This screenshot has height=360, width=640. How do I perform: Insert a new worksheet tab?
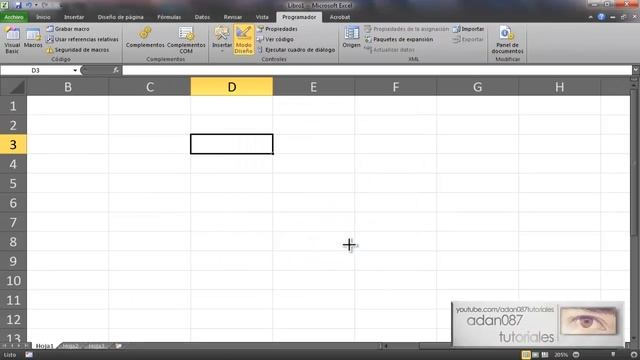coord(118,346)
